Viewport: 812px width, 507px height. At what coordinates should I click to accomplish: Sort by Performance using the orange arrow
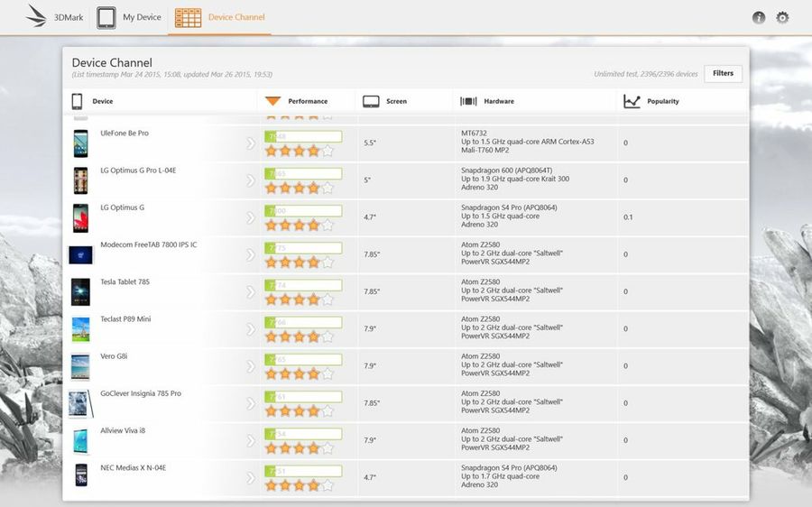click(272, 101)
